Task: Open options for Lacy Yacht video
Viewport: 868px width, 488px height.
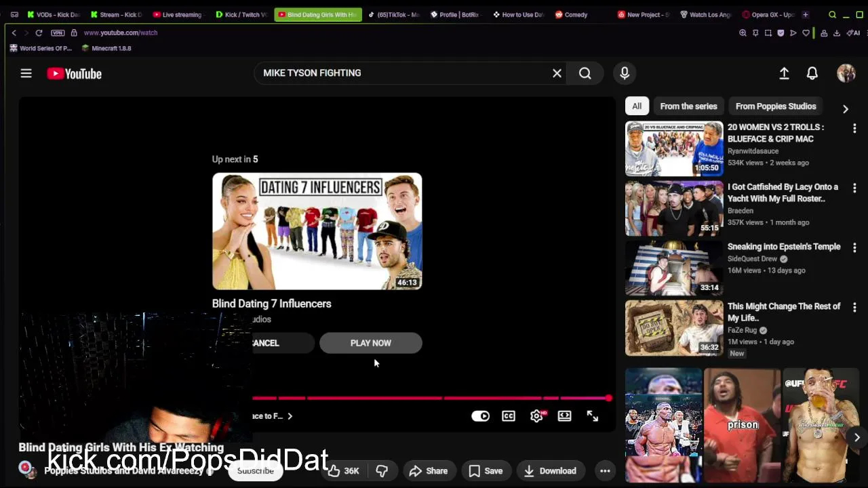Action: tap(854, 188)
